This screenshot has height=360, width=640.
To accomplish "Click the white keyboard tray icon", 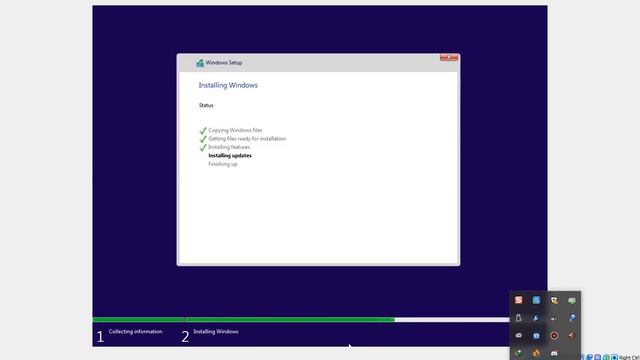I will pyautogui.click(x=554, y=353).
